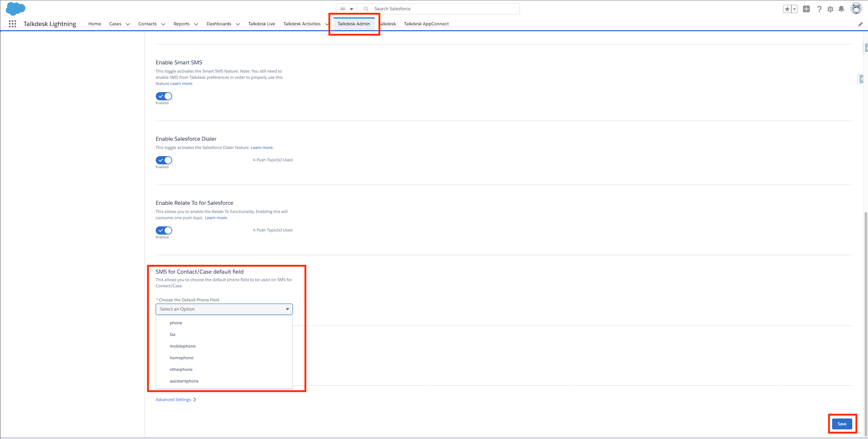868x439 pixels.
Task: Open the Setup gear icon
Action: (830, 9)
